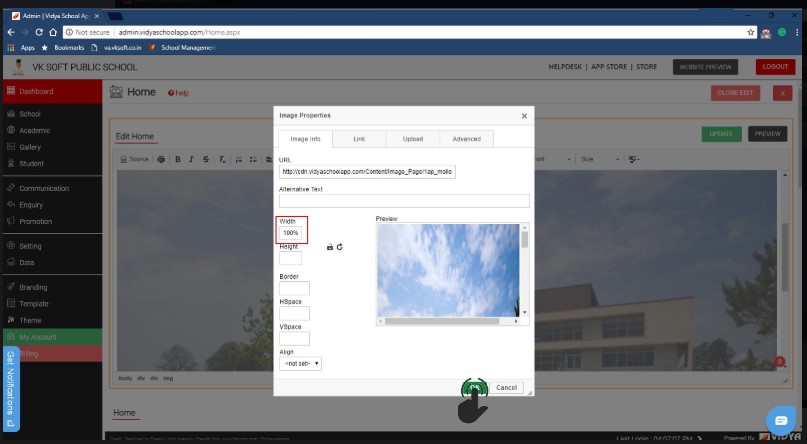
Task: Open the Communication sidebar item
Action: point(44,188)
